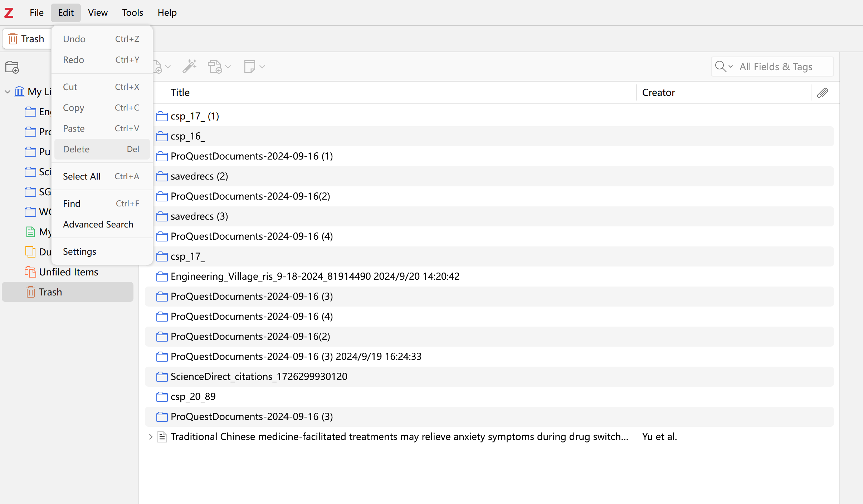Click Paste in the Edit menu

(102, 128)
